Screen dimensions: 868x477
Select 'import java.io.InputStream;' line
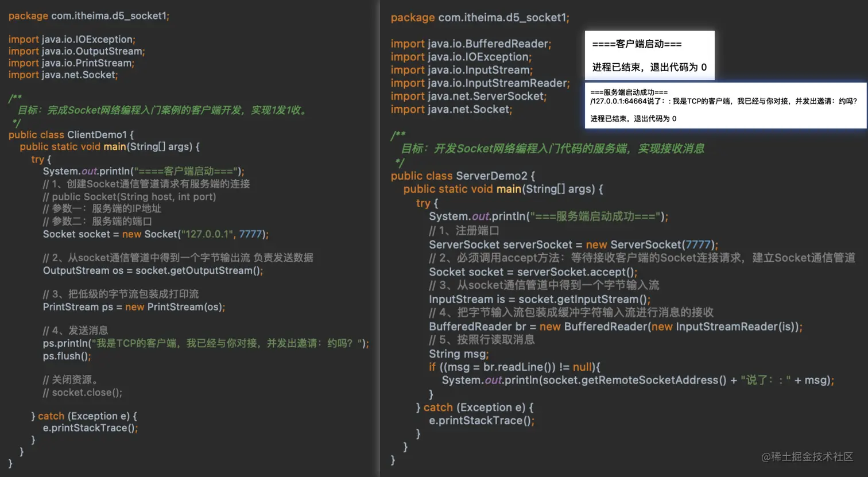[x=462, y=70]
